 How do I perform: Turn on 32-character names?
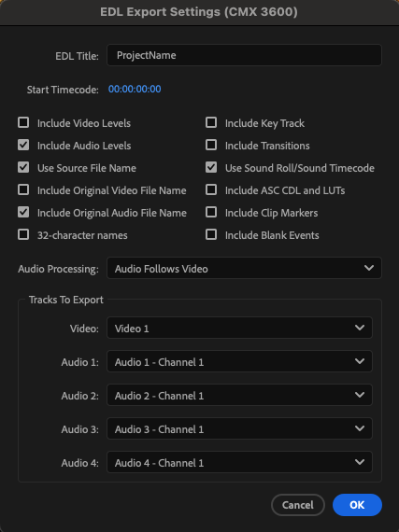click(x=23, y=234)
